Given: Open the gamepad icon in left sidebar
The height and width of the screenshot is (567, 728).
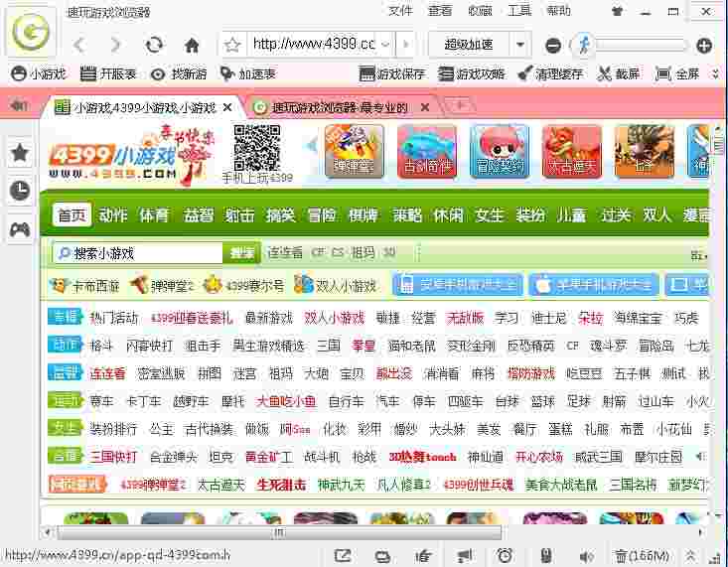Looking at the screenshot, I should [20, 229].
